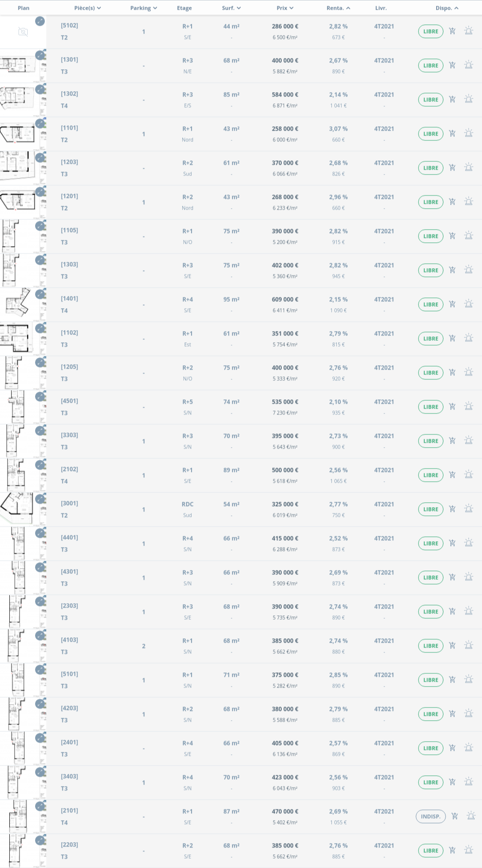482x868 pixels.
Task: Expand plan icon for lot 5102
Action: [x=40, y=21]
